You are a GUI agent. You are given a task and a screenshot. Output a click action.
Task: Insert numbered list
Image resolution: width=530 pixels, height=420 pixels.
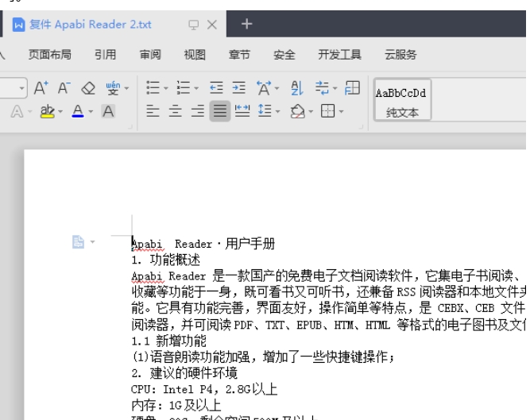point(184,88)
